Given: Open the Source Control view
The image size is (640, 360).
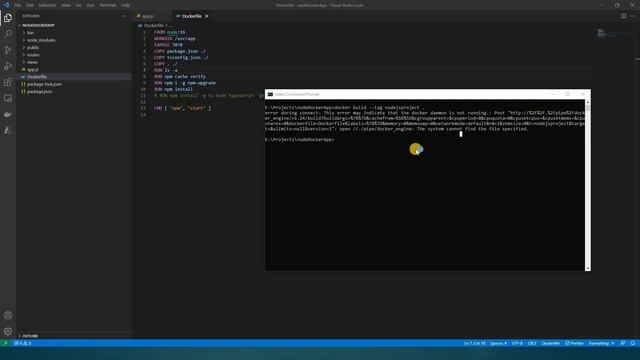Looking at the screenshot, I should click(x=8, y=50).
